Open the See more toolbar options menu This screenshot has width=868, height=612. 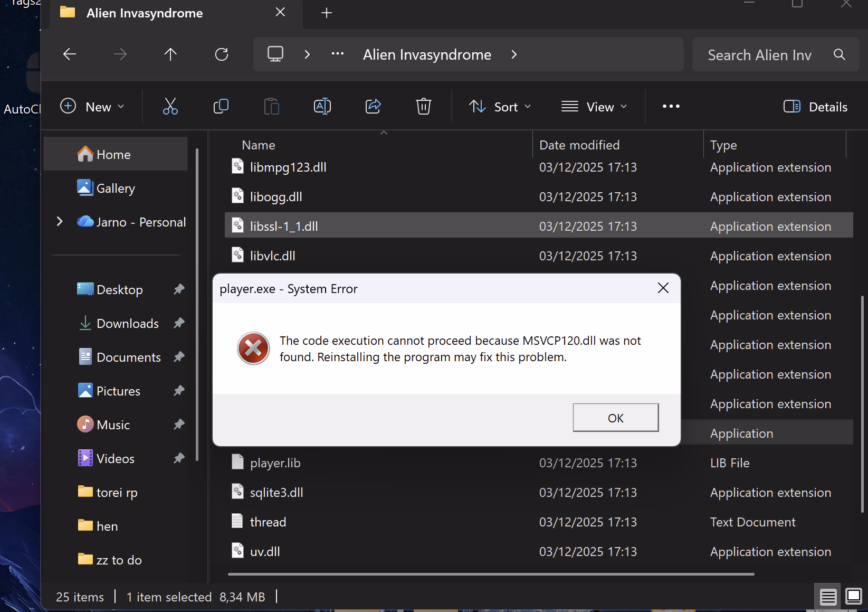(671, 107)
